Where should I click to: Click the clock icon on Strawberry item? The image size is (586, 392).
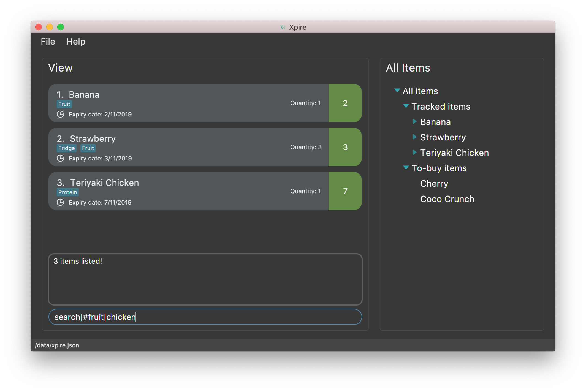60,158
